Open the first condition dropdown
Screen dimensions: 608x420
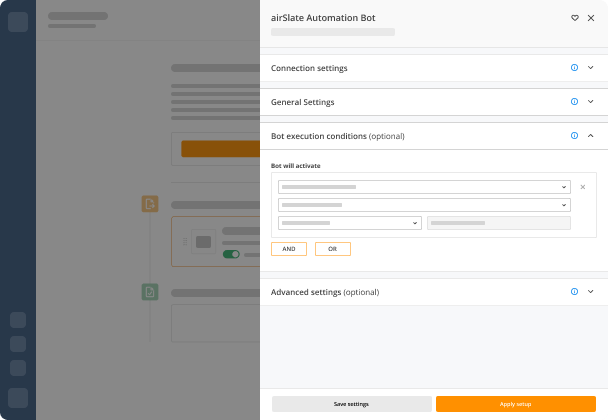pyautogui.click(x=424, y=187)
